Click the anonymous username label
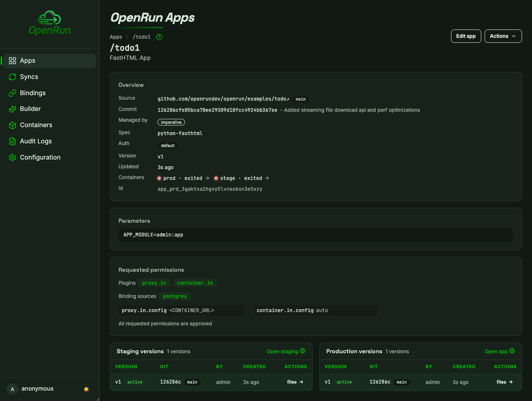The height and width of the screenshot is (401, 532). 37,389
